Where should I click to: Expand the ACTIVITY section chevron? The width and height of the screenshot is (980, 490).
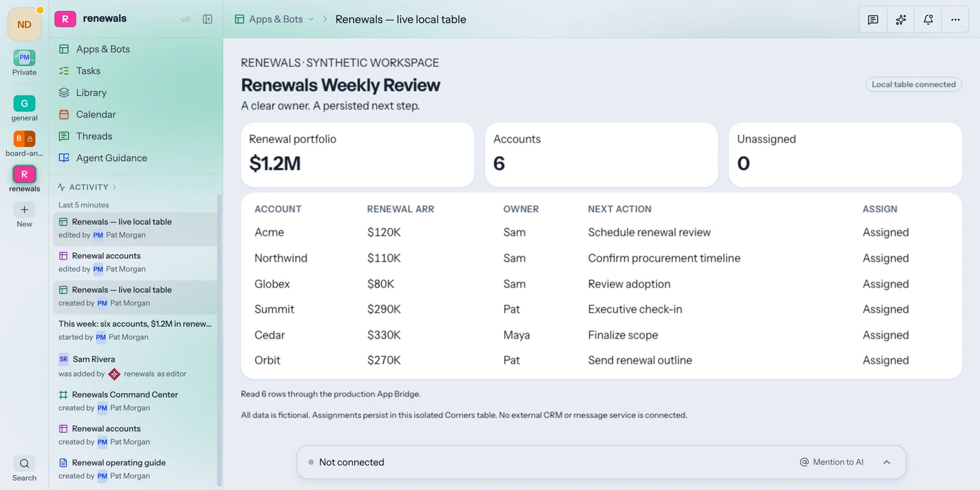[114, 187]
